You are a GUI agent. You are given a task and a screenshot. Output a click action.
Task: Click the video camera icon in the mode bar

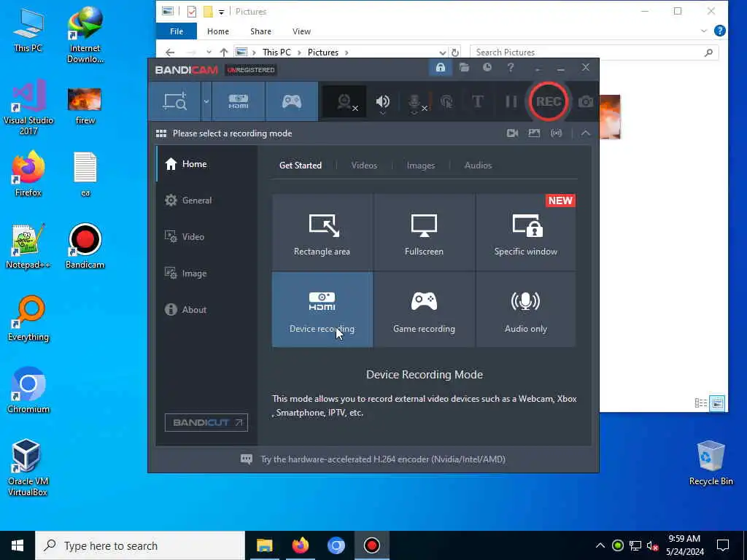pos(512,133)
